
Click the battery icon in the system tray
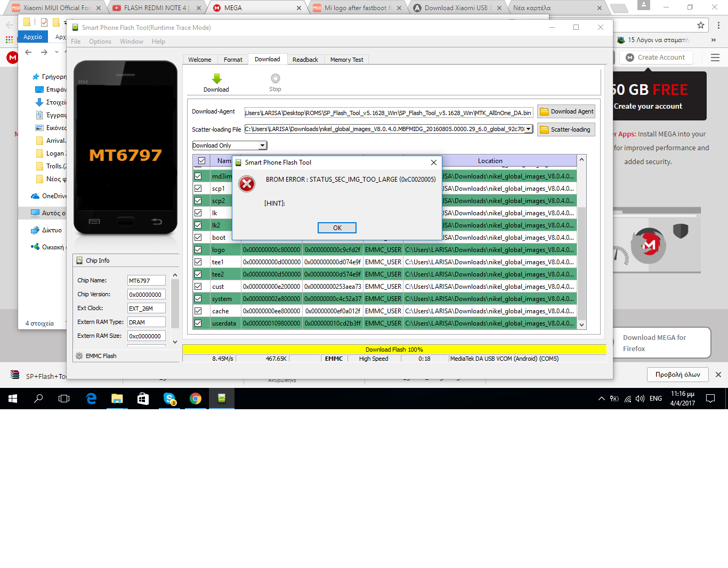614,399
